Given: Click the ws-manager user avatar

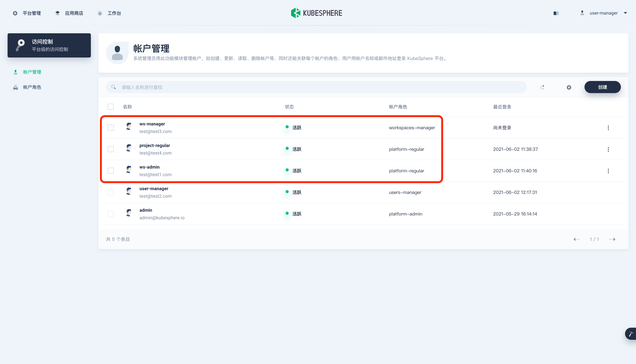Looking at the screenshot, I should 129,127.
